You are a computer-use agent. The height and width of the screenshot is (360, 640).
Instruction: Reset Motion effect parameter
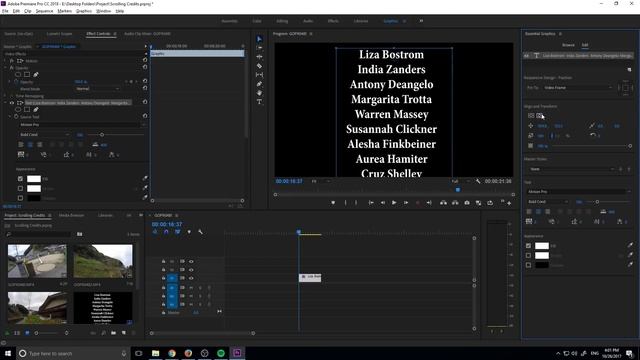tap(145, 60)
